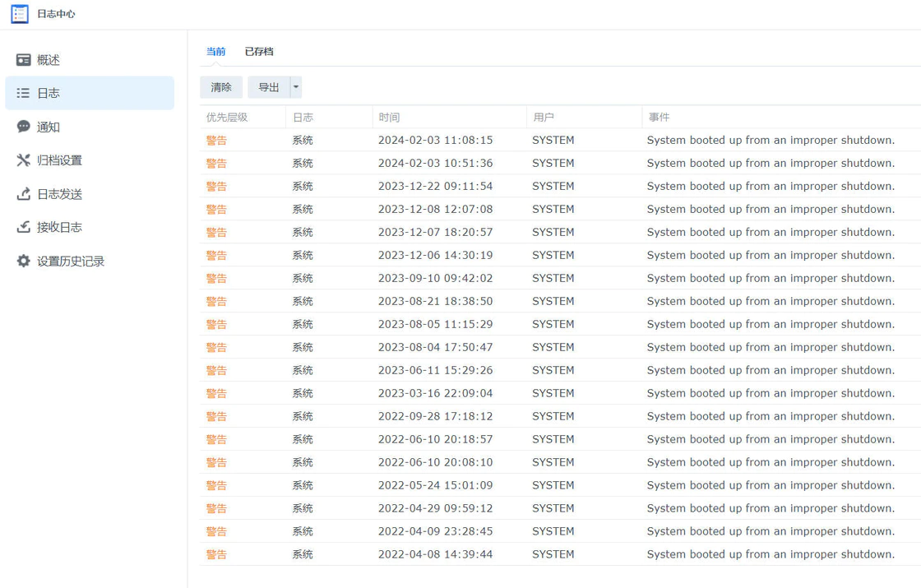Click the Log Center app icon
The width and height of the screenshot is (921, 588).
pos(20,14)
